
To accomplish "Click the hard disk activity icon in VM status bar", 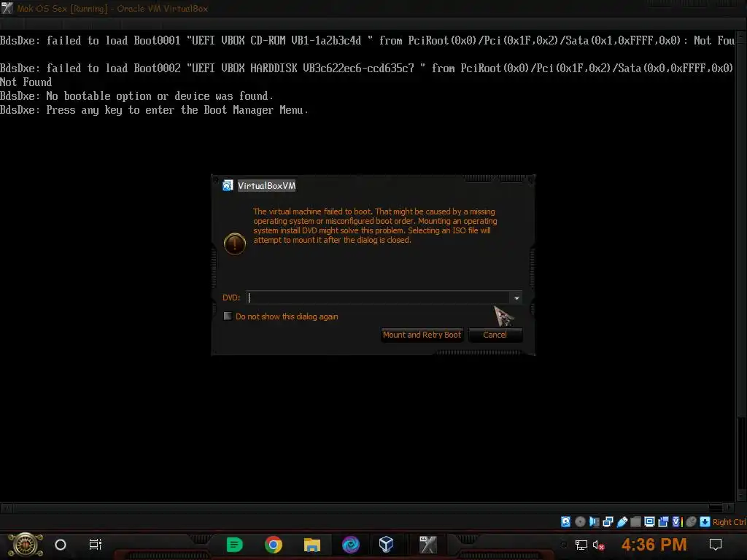I will 565,522.
